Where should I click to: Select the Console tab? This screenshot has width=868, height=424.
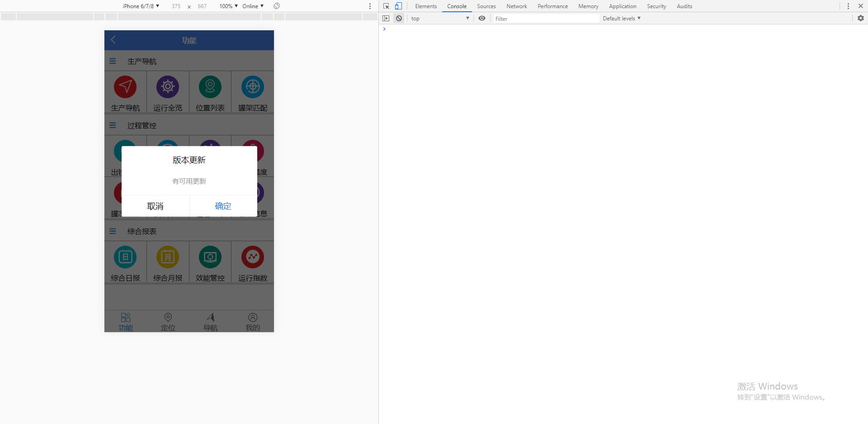[457, 6]
